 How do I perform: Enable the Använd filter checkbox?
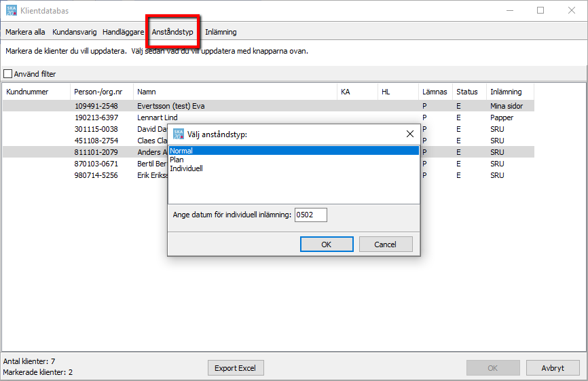pyautogui.click(x=8, y=74)
